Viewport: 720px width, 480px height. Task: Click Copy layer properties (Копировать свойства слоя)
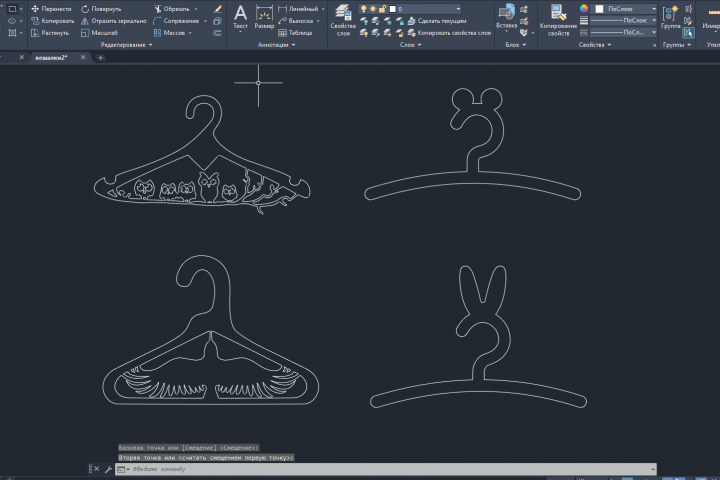[x=449, y=33]
